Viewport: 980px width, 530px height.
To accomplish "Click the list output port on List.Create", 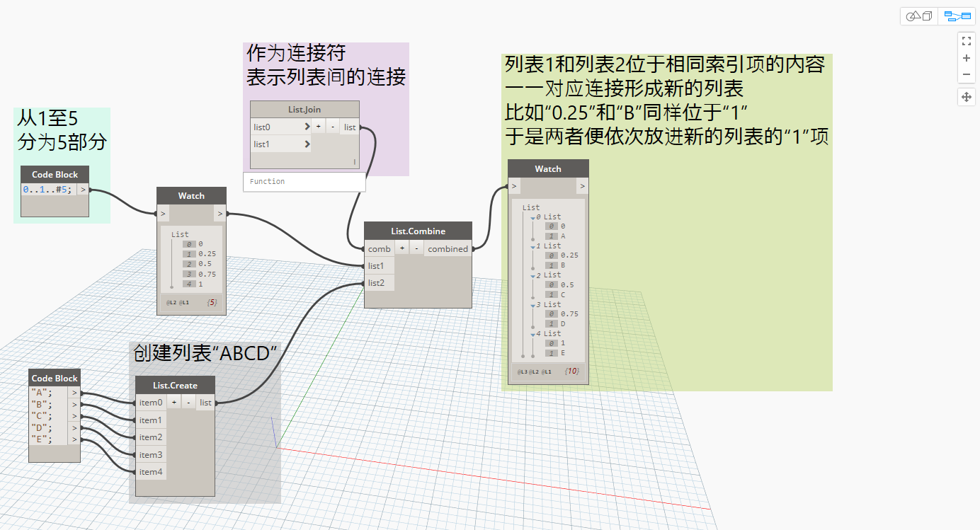I will coord(205,403).
